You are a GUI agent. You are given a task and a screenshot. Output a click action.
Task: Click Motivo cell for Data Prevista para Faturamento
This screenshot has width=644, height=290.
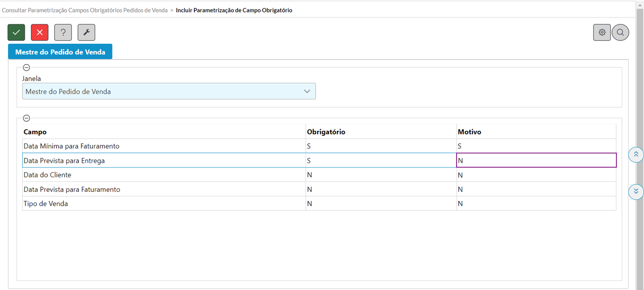click(536, 189)
